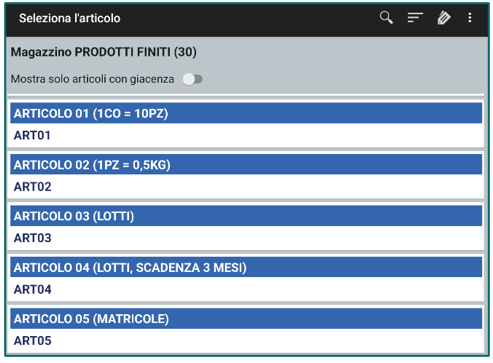
Task: Click the MATRICOLE text in ARTICOLO 05
Action: click(x=131, y=319)
